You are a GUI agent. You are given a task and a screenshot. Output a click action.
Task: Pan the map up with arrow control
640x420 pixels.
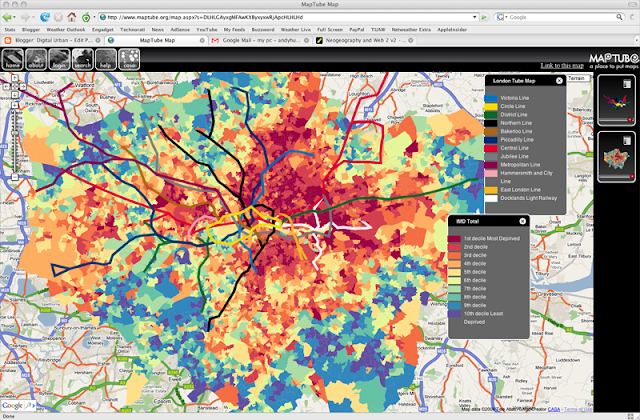pyautogui.click(x=15, y=78)
